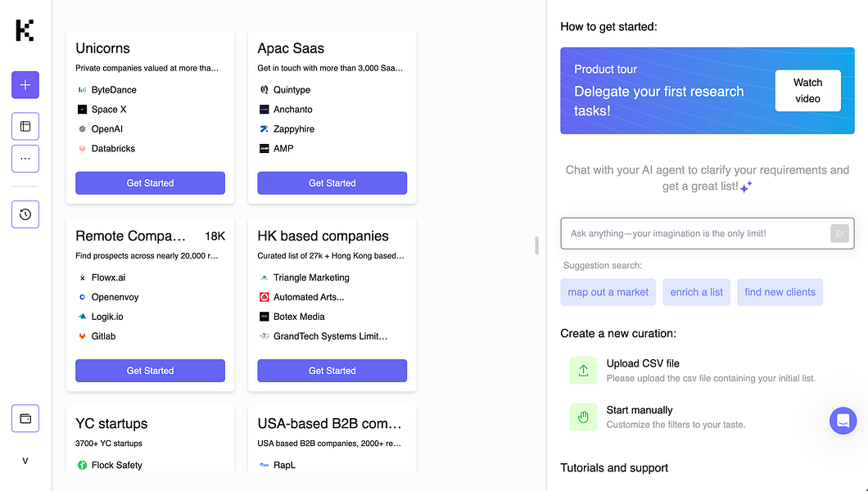Click the wallet icon in the sidebar
The image size is (868, 491).
point(25,418)
